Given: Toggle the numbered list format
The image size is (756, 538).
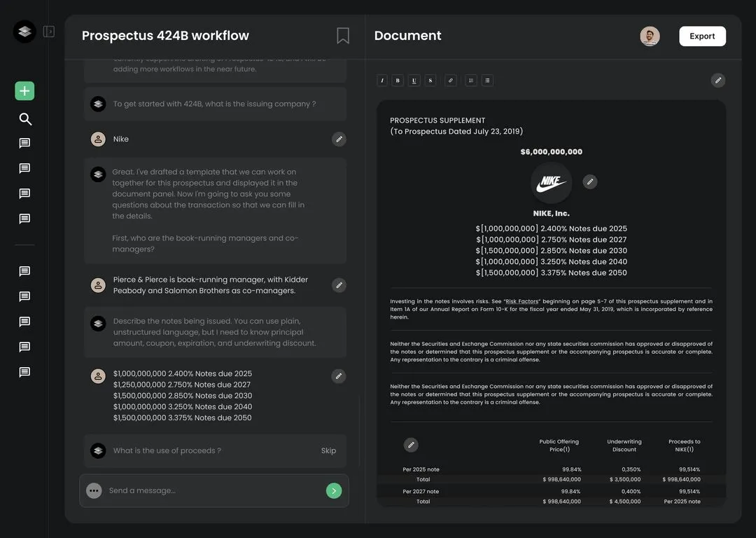Looking at the screenshot, I should tap(470, 80).
